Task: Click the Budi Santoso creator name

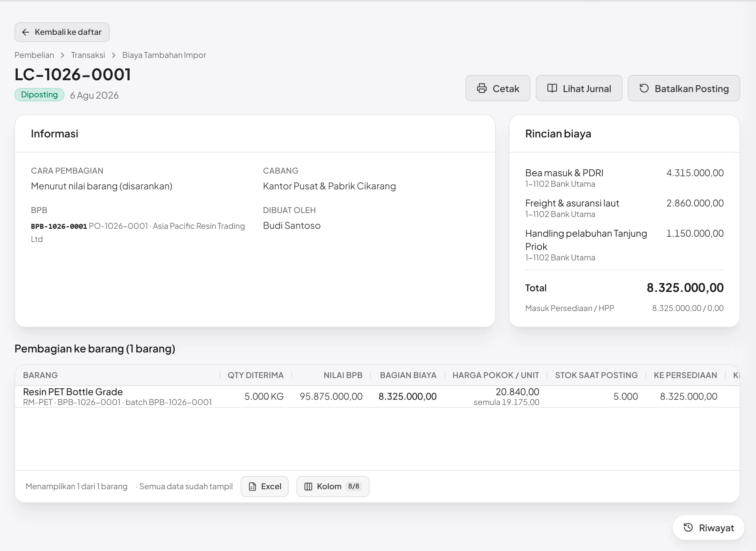Action: (292, 226)
